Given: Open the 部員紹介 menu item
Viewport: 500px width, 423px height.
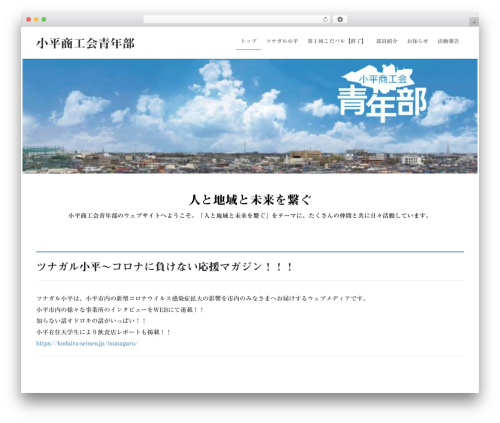Looking at the screenshot, I should pos(387,41).
